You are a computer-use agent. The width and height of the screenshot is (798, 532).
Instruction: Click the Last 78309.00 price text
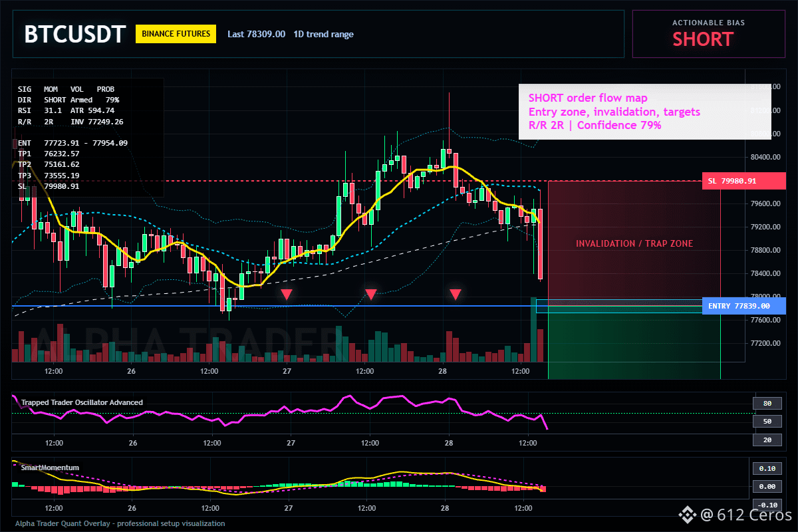[x=256, y=34]
